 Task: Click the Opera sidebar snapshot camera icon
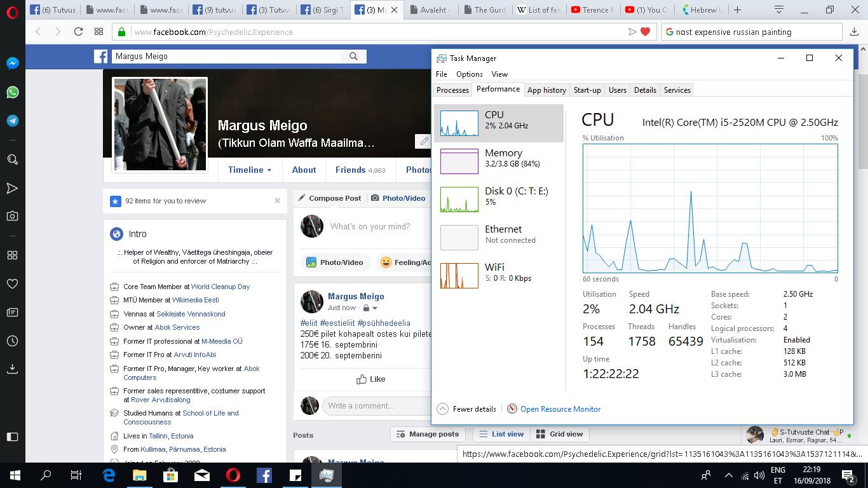[x=12, y=216]
